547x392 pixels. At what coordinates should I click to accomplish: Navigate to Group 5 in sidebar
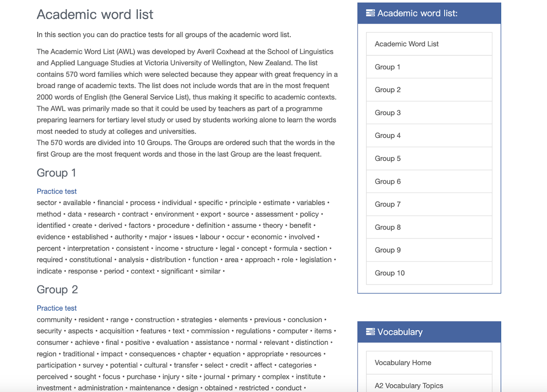pos(388,158)
